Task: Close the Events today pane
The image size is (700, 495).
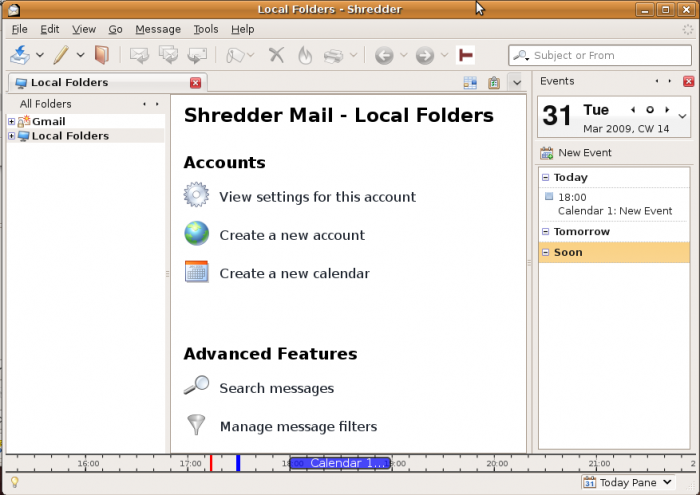Action: pos(688,81)
